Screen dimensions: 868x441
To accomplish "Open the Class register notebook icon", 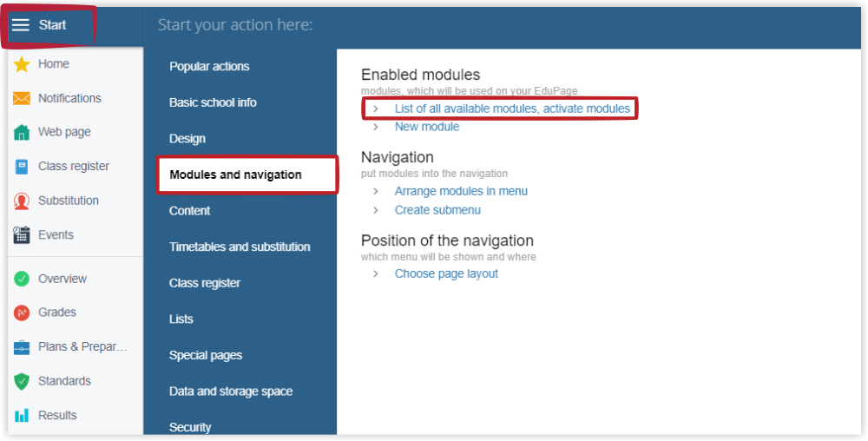I will 22,167.
